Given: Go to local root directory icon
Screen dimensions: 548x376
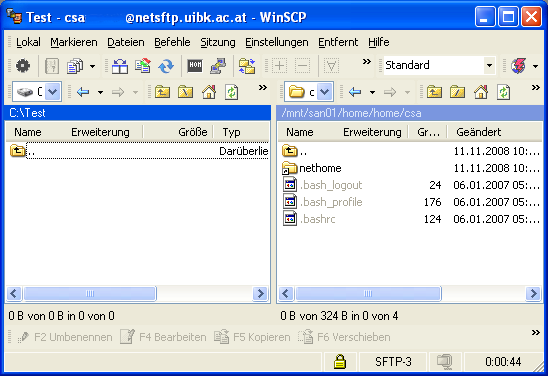Looking at the screenshot, I should coord(186,92).
